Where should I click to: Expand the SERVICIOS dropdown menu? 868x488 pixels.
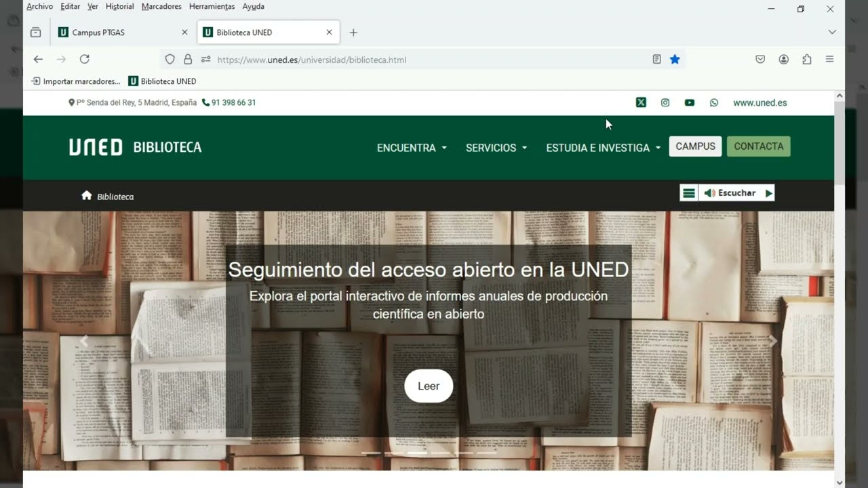496,148
